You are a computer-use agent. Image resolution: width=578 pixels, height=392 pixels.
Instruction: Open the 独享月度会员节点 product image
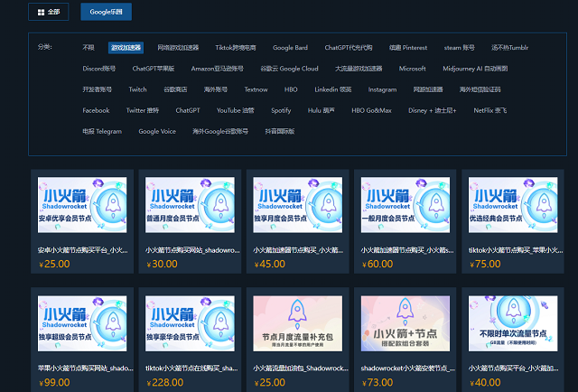(297, 205)
